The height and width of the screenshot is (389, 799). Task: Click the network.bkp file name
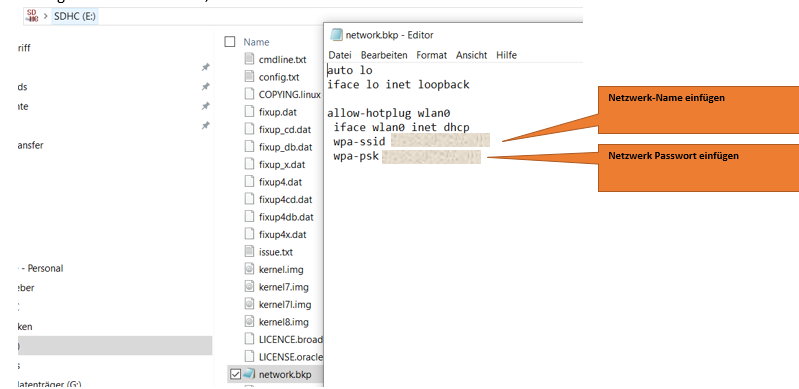[285, 375]
